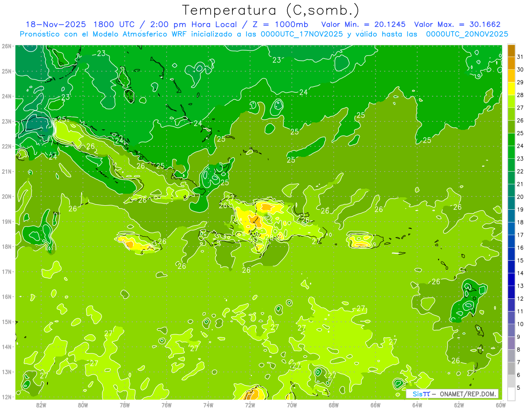
Task: Click the '64W' longitude label
Action: click(417, 405)
